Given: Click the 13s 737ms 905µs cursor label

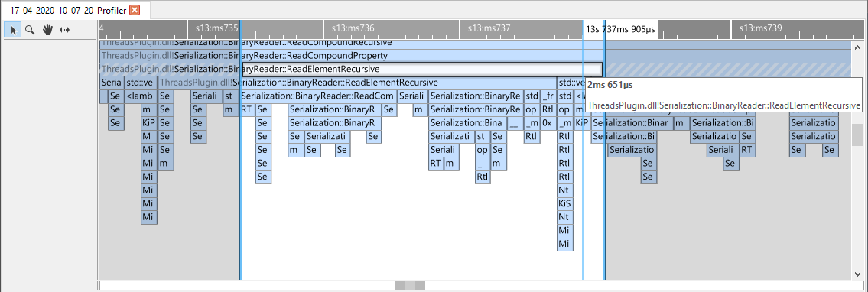Looking at the screenshot, I should (620, 28).
